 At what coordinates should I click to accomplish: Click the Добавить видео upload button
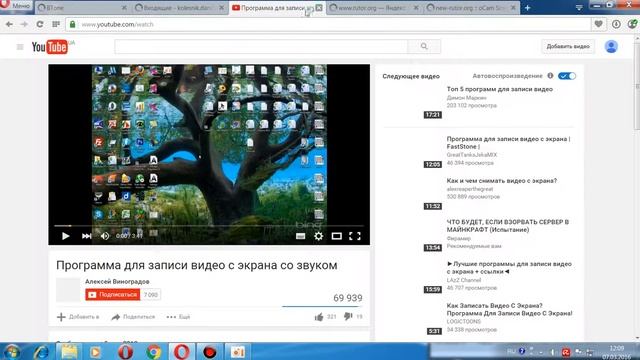pos(568,47)
